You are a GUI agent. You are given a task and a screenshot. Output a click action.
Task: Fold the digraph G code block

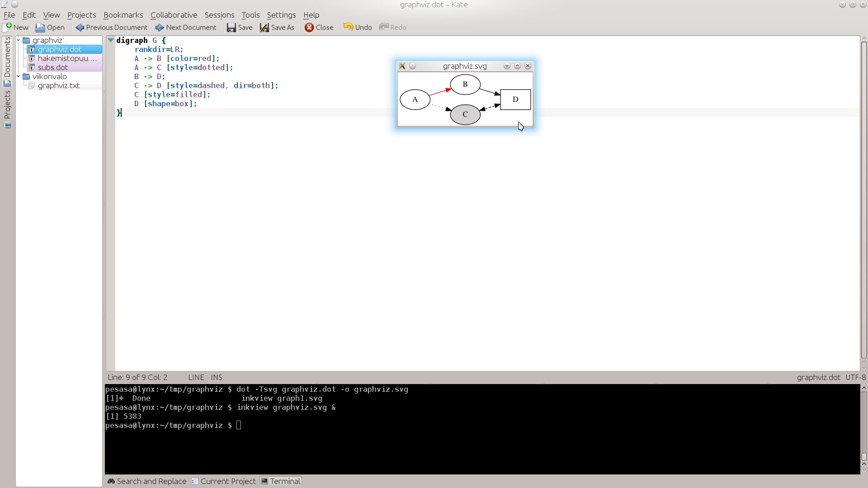(x=111, y=40)
